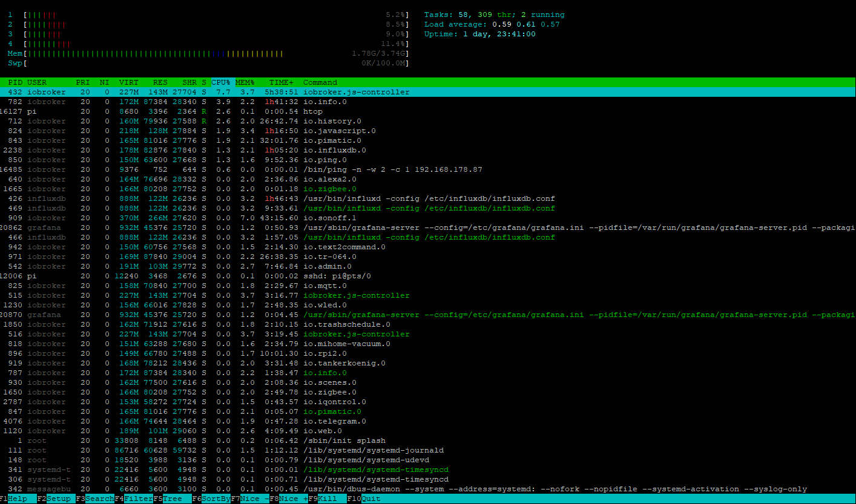
Task: Sort by the USER column header
Action: pyautogui.click(x=37, y=82)
